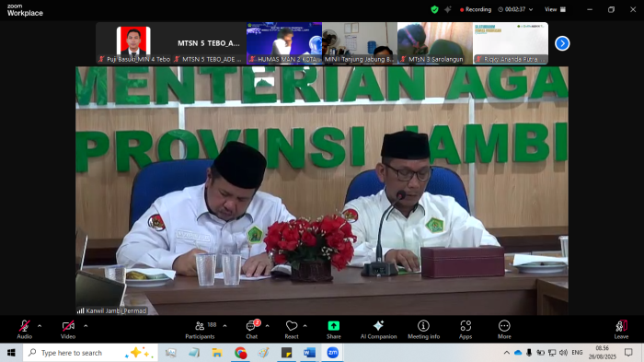Click the microphone tray icon
This screenshot has height=362, width=644.
click(529, 353)
